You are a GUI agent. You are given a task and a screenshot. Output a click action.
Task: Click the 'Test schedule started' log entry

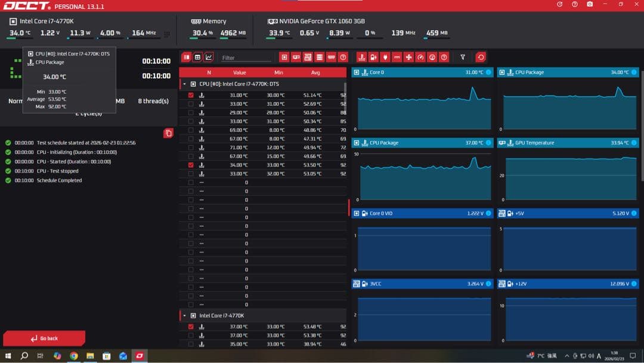[x=86, y=143]
